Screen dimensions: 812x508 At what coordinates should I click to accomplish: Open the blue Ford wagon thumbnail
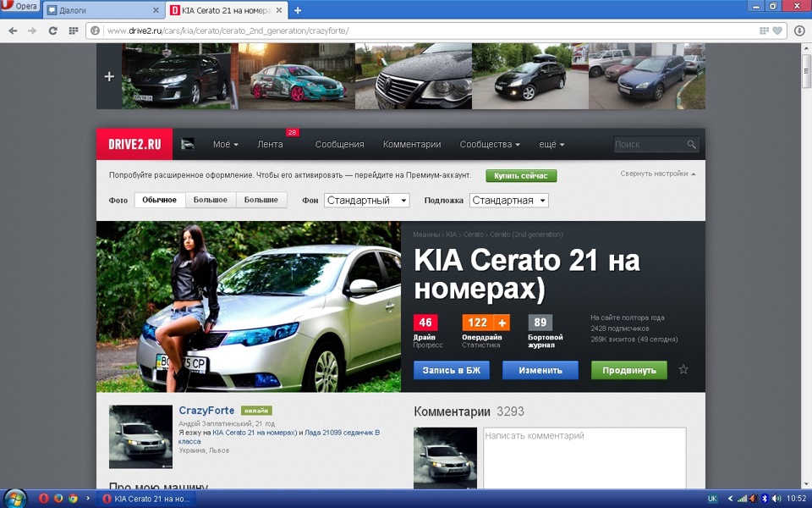pos(647,76)
